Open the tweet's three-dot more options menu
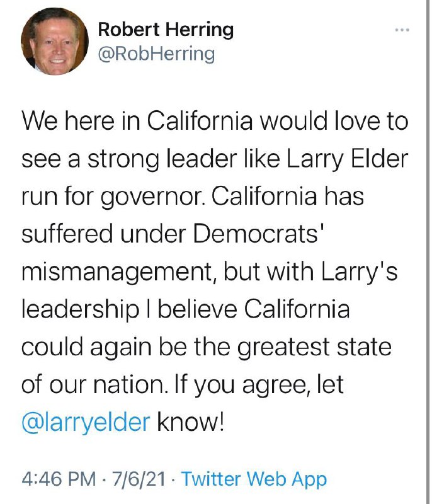The height and width of the screenshot is (504, 432). point(401,30)
